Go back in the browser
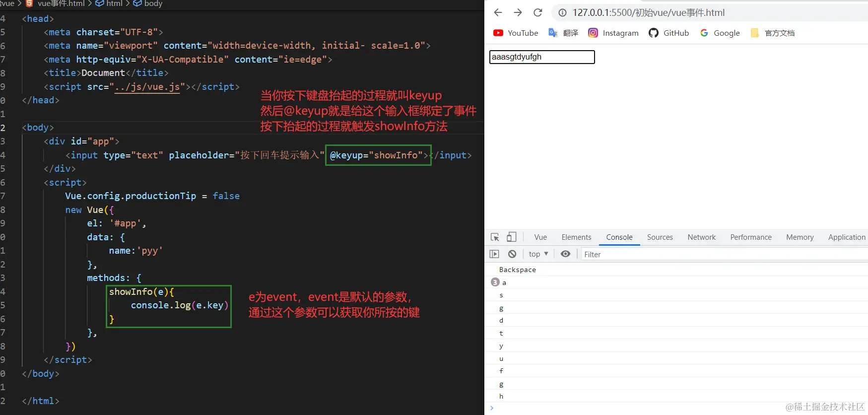Image resolution: width=868 pixels, height=415 pixels. click(498, 12)
